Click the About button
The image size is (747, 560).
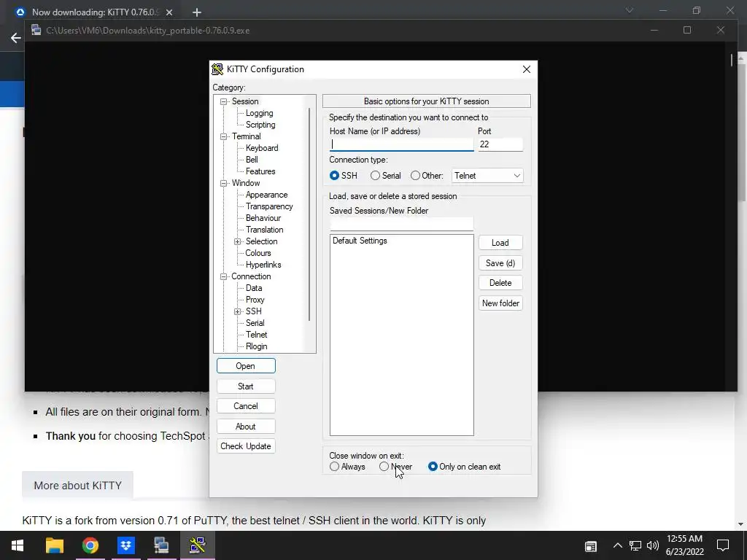pyautogui.click(x=246, y=426)
